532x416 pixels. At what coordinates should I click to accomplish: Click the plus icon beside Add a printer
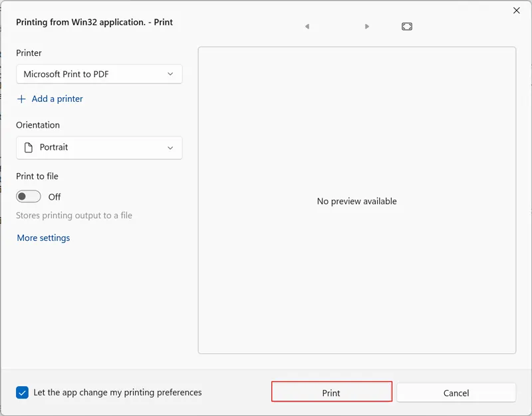pyautogui.click(x=21, y=99)
